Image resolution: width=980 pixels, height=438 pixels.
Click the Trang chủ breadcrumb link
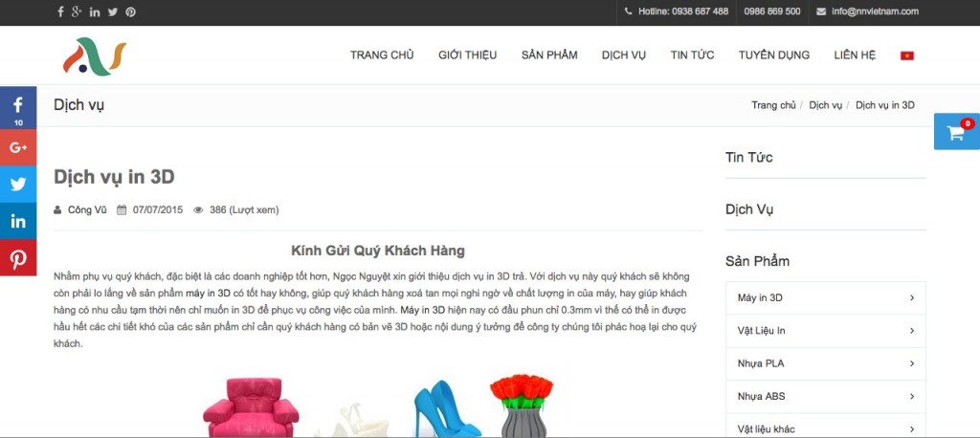(x=773, y=105)
